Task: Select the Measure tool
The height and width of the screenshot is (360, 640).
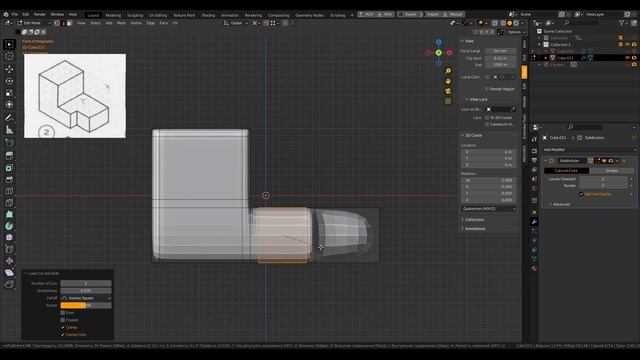Action: 9,130
